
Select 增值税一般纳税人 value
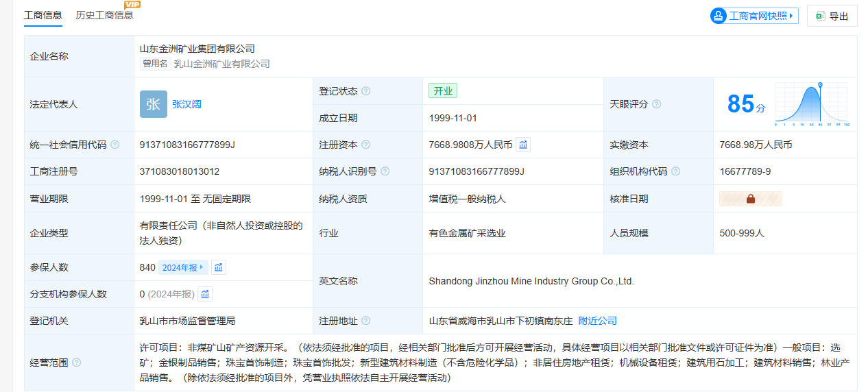coord(468,199)
